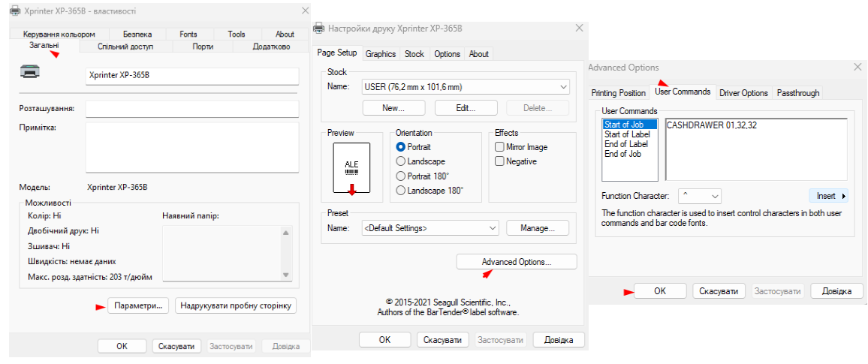Switch to the Graphics tab
The height and width of the screenshot is (364, 868).
(x=381, y=54)
